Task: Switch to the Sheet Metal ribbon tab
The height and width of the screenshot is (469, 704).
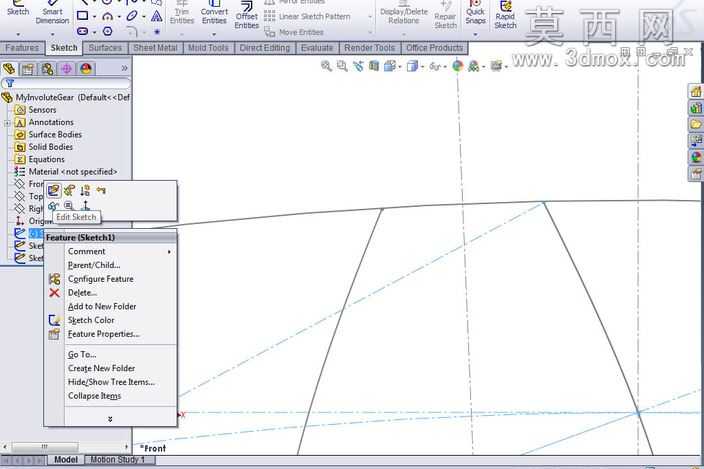Action: (x=155, y=48)
